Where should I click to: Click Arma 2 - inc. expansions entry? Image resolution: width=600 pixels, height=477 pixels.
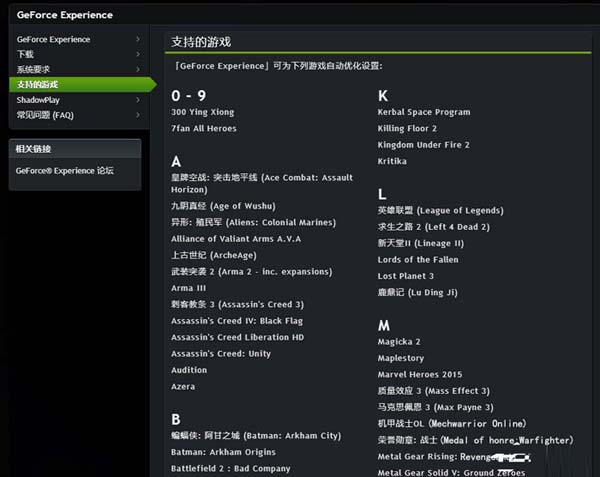click(x=252, y=272)
